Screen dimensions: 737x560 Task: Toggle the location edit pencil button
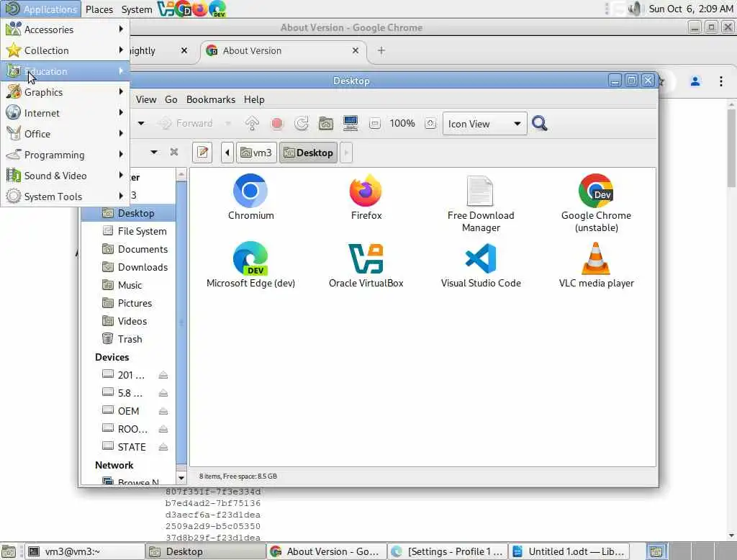tap(202, 153)
